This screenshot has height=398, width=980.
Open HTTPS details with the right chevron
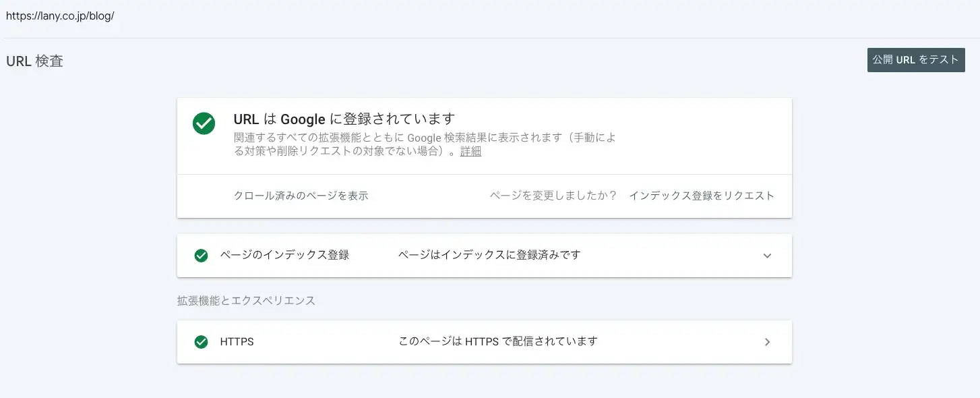coord(767,342)
